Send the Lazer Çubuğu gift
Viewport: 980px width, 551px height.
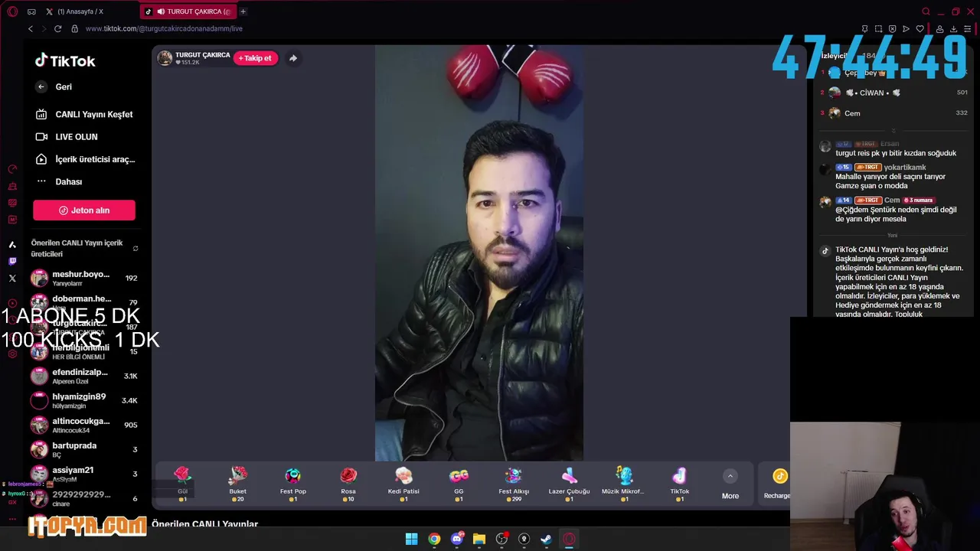(569, 484)
